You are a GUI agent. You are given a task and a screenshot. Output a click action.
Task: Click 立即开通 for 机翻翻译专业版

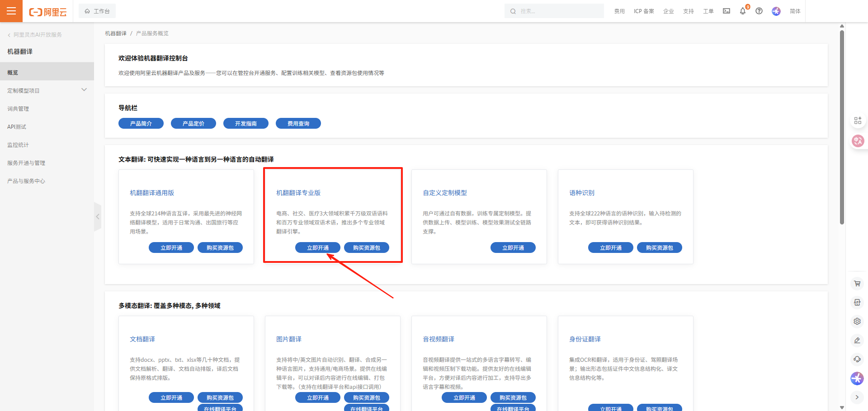[318, 248]
